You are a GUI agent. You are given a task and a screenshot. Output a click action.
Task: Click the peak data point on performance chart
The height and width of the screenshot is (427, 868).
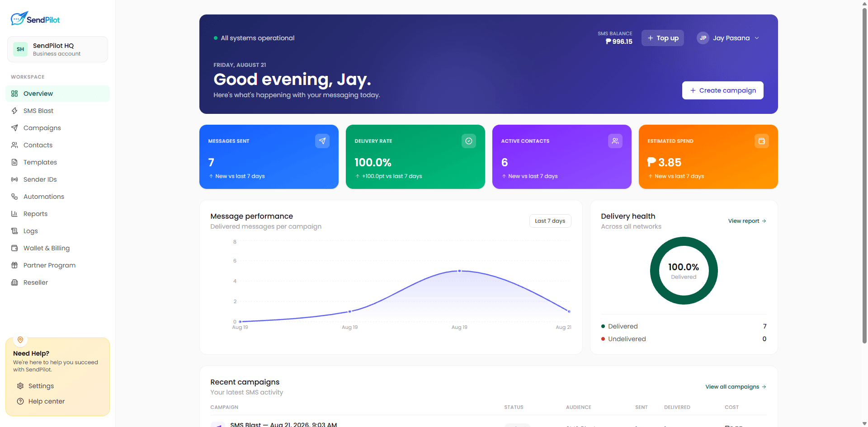(x=459, y=271)
